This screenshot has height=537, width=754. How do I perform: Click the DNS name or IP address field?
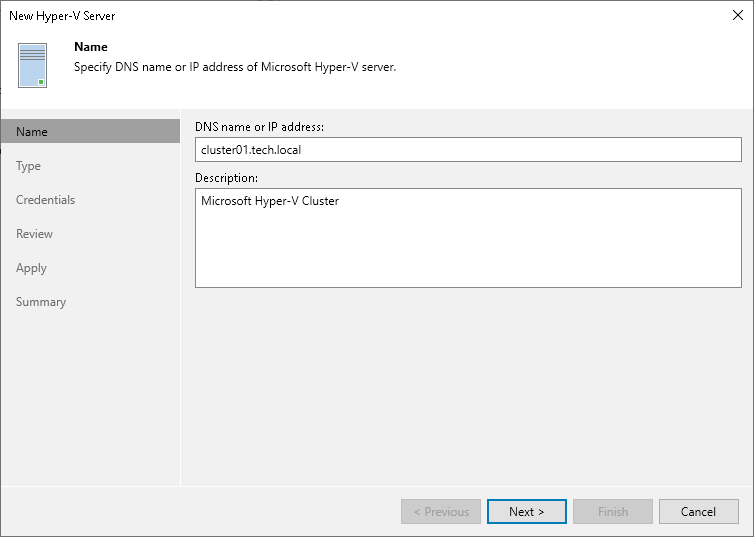[468, 150]
